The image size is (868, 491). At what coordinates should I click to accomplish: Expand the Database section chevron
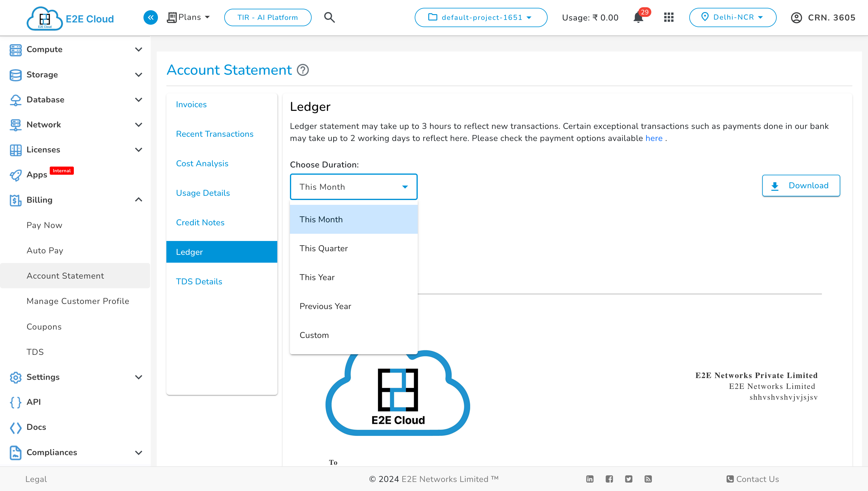click(x=138, y=100)
